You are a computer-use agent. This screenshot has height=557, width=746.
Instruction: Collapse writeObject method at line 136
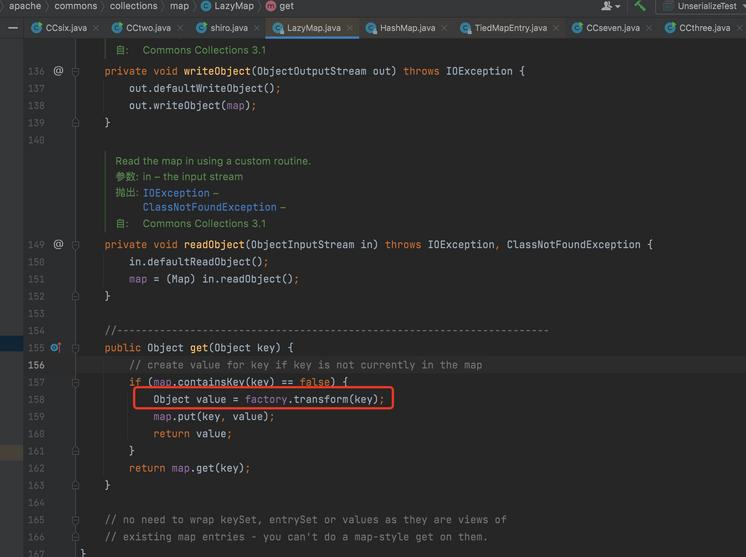[x=75, y=71]
